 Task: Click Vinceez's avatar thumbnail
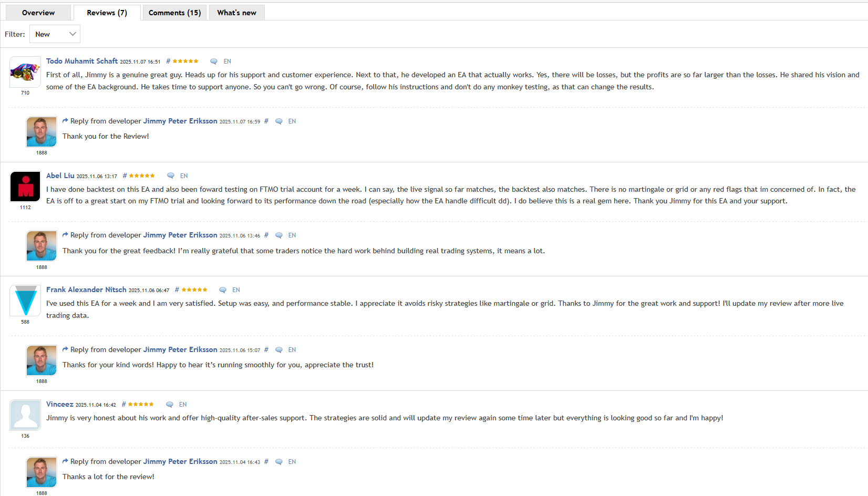(x=25, y=415)
